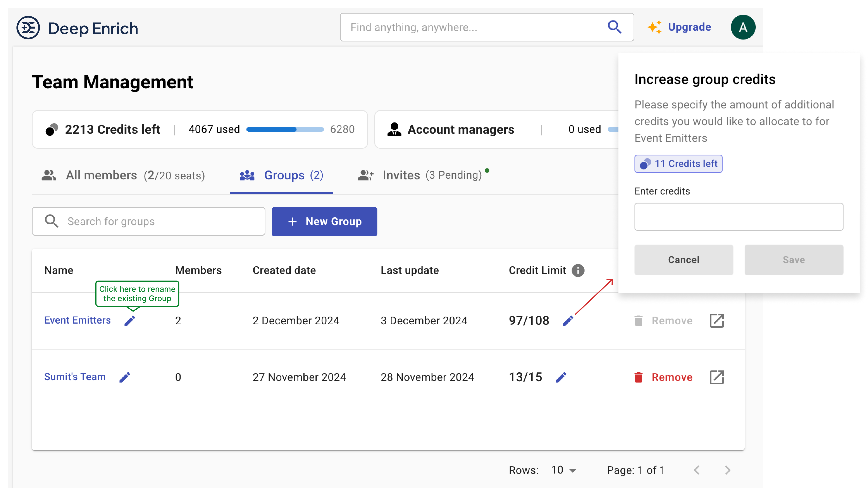This screenshot has width=868, height=496.
Task: Click the rename pencil next to Event Emitters
Action: point(129,321)
